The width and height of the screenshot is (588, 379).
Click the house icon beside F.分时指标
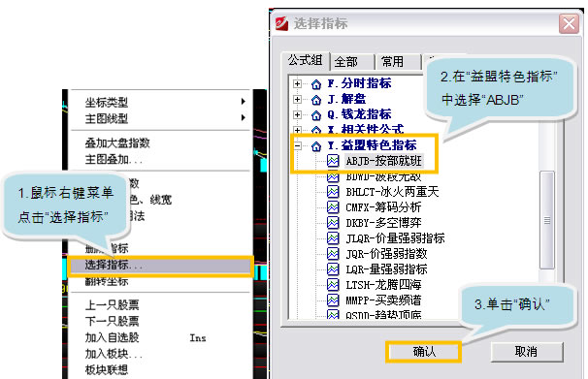[316, 84]
